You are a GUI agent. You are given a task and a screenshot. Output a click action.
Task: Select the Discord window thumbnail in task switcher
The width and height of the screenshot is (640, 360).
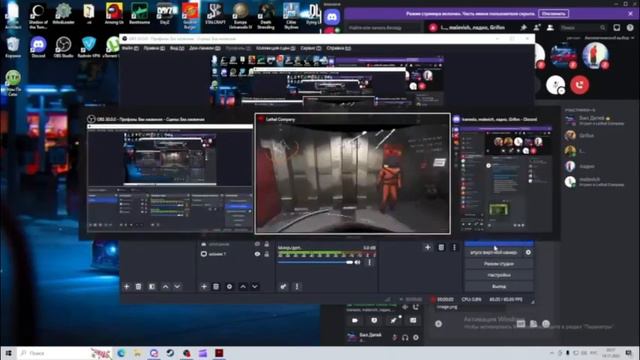[503, 175]
